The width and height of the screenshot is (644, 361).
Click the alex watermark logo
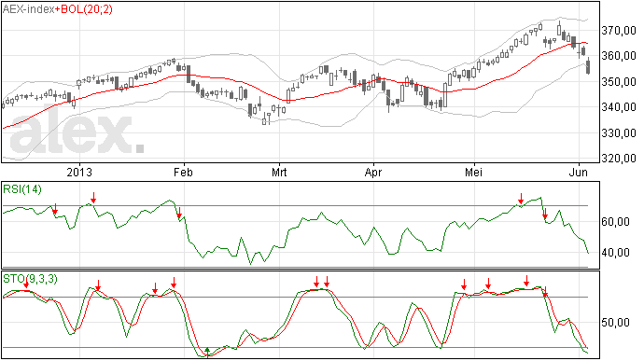[x=77, y=132]
